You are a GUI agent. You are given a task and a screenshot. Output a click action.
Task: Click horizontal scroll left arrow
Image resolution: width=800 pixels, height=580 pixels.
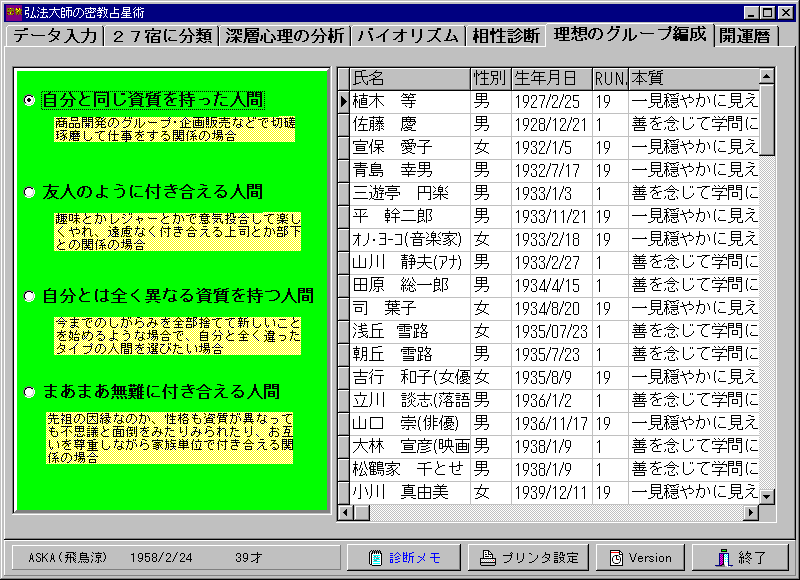point(345,512)
